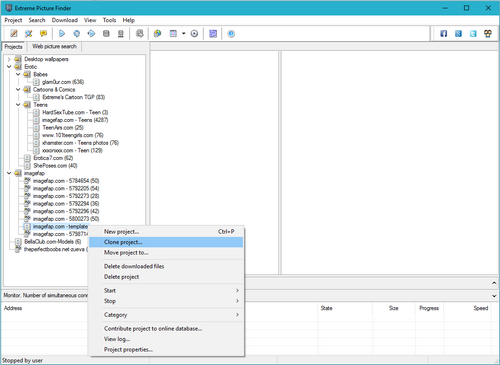Open the Project menu
Viewport: 500px width, 365px height.
click(x=13, y=20)
